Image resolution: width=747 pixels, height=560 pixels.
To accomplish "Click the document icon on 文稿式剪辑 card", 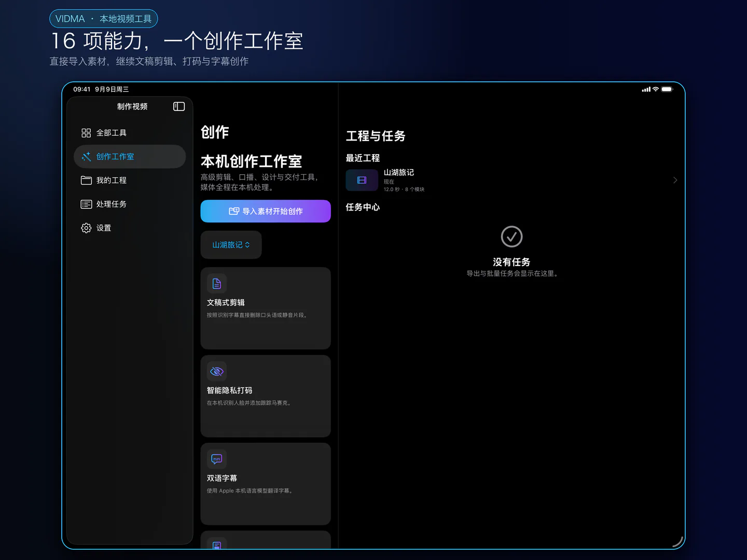I will point(217,284).
